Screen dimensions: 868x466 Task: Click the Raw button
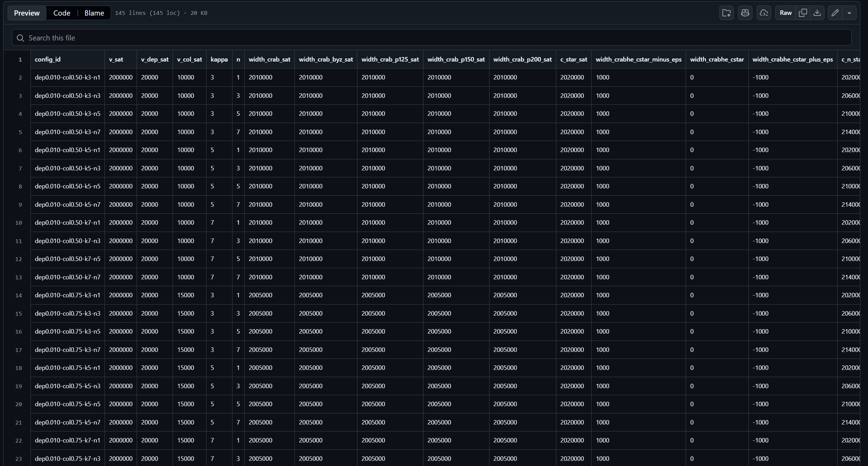tap(785, 13)
